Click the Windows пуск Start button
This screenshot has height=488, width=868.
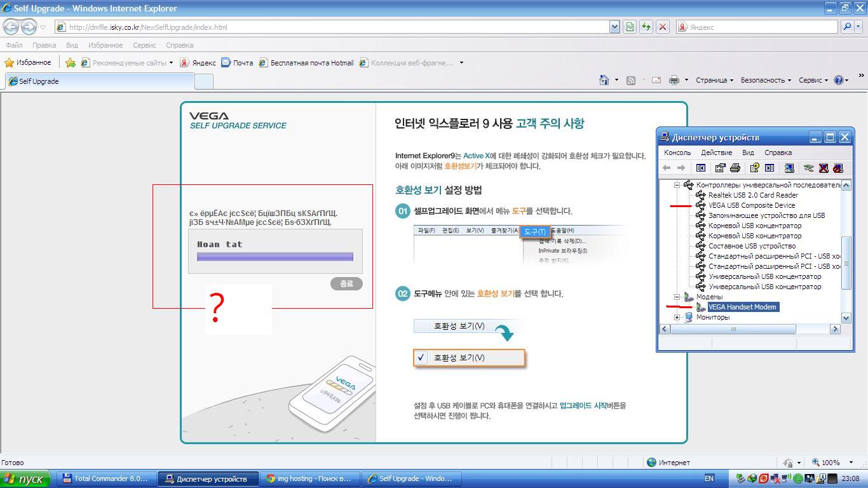(x=25, y=478)
